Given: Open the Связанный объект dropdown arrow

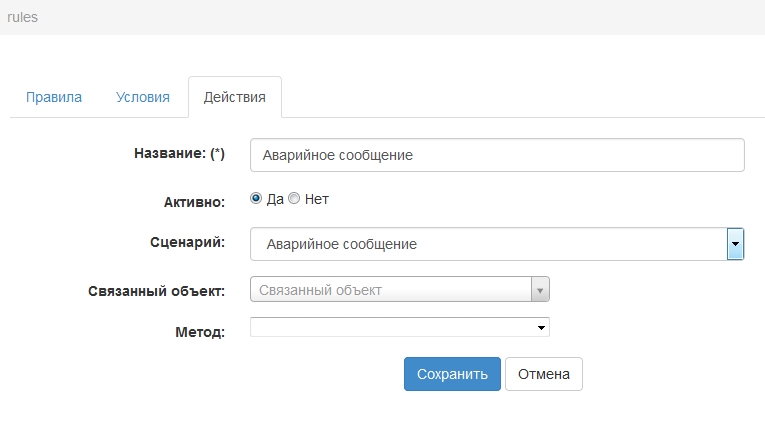Looking at the screenshot, I should click(x=540, y=291).
